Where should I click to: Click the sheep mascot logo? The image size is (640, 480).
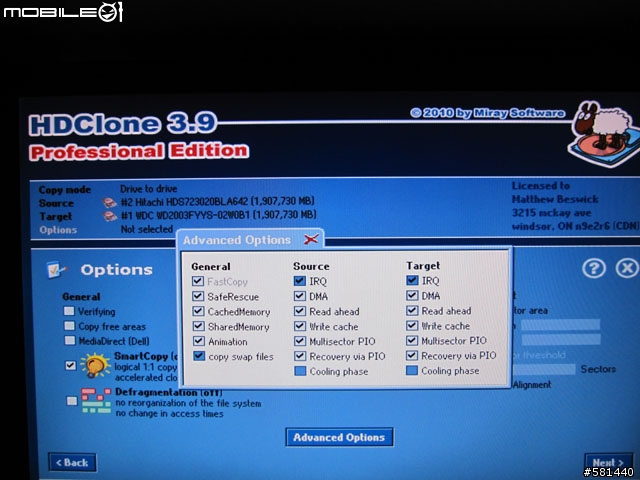click(x=604, y=133)
